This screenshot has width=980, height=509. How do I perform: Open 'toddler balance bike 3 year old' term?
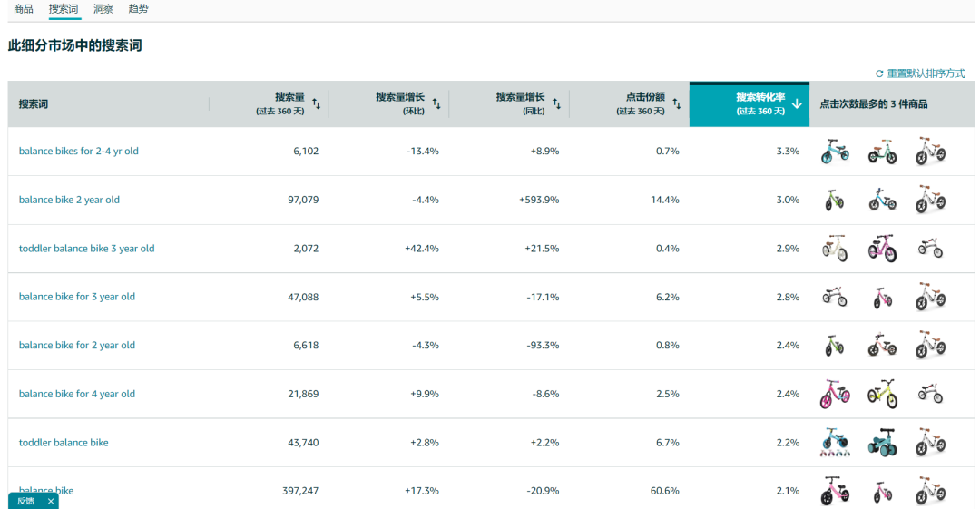86,249
